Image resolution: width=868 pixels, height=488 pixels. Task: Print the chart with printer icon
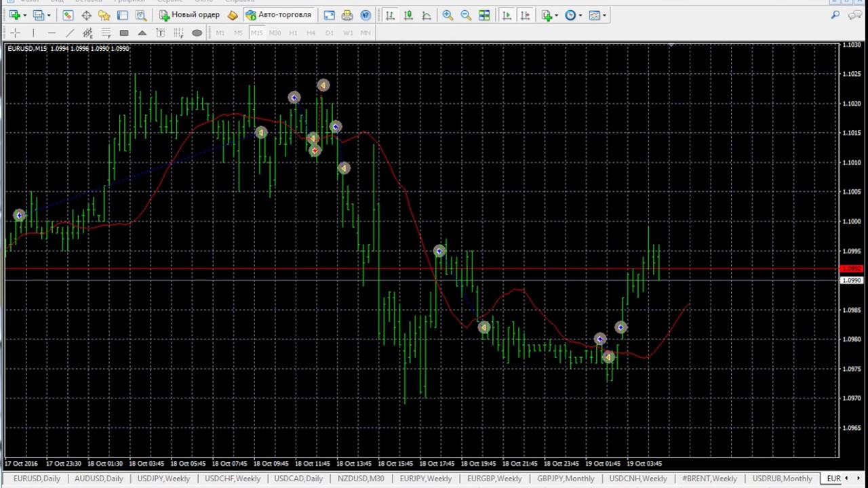pos(347,15)
